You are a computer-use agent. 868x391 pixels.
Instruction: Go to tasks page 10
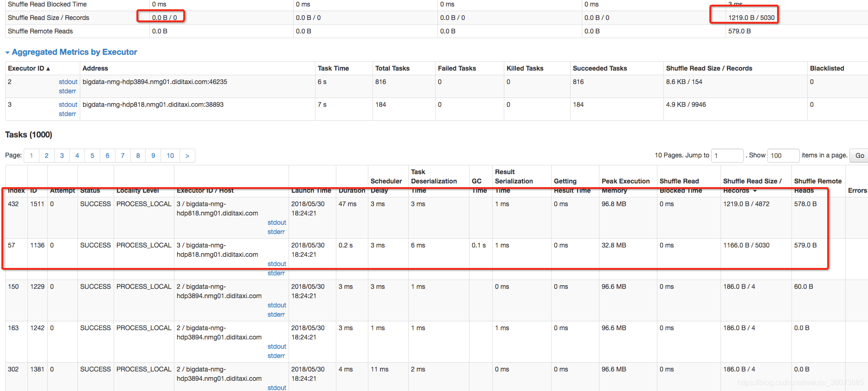pyautogui.click(x=170, y=156)
